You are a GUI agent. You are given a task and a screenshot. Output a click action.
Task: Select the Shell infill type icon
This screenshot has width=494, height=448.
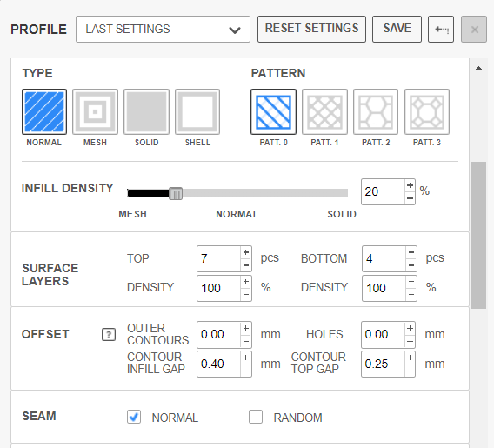[x=197, y=111]
